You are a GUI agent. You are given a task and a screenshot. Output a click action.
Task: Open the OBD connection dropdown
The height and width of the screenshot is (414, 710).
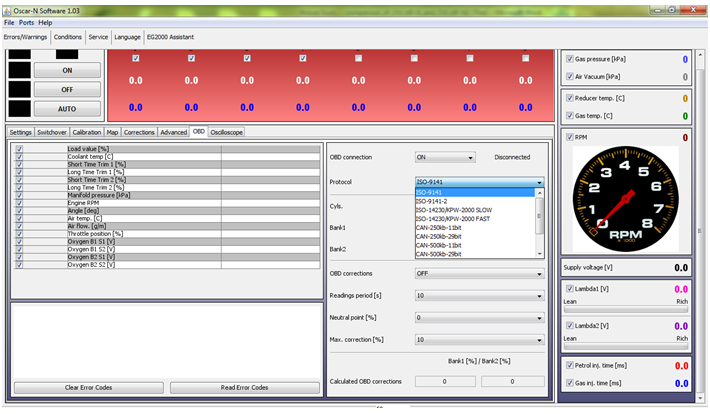pos(445,157)
